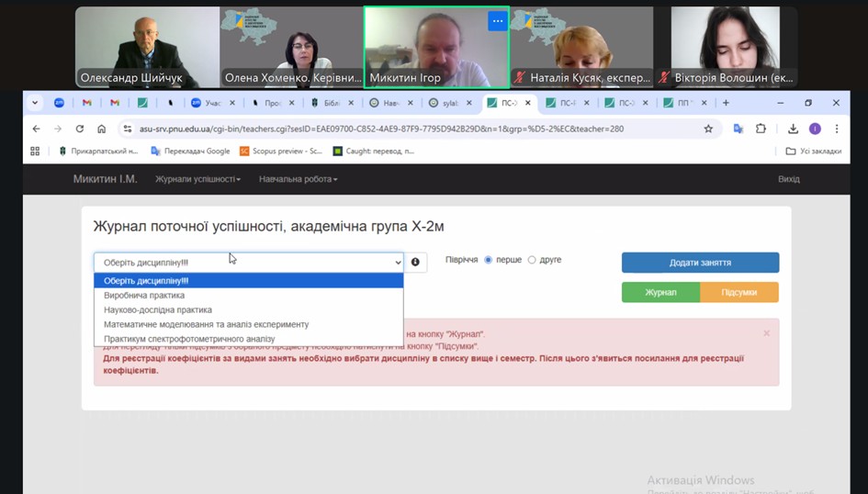Dismiss the red alert with its X
The width and height of the screenshot is (868, 494).
(x=767, y=333)
